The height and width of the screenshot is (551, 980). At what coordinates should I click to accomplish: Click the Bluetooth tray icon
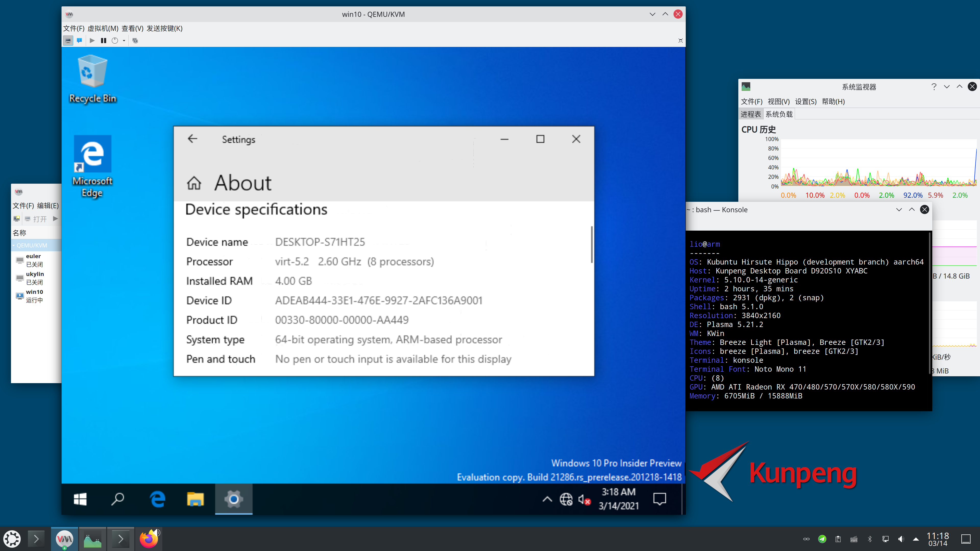[869, 539]
